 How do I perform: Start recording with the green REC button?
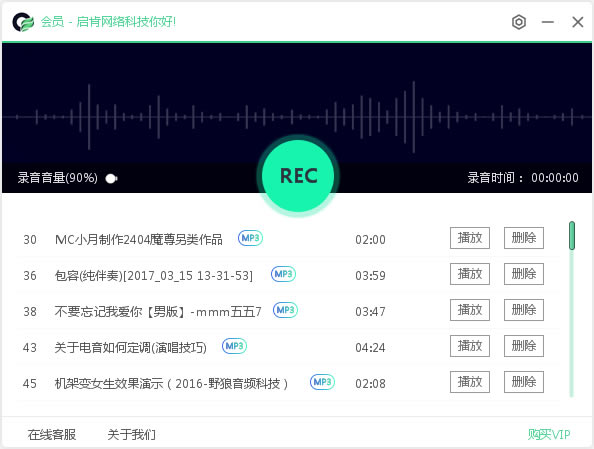click(298, 176)
